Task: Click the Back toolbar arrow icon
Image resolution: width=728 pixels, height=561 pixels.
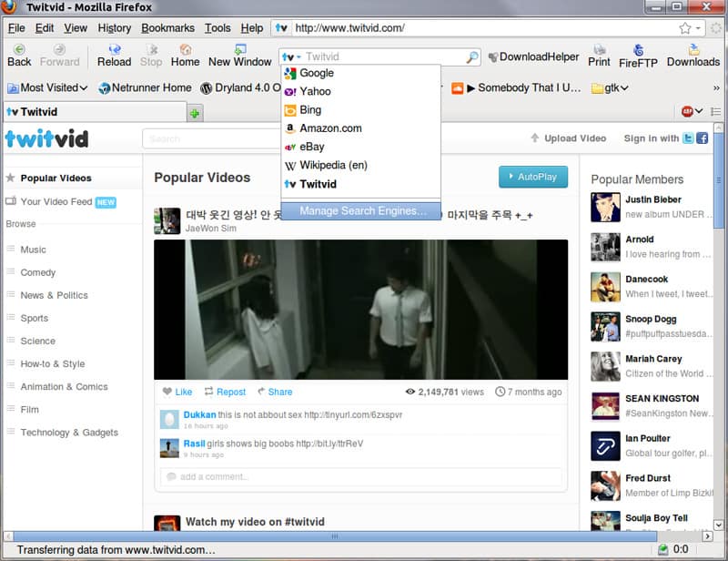Action: (19, 49)
